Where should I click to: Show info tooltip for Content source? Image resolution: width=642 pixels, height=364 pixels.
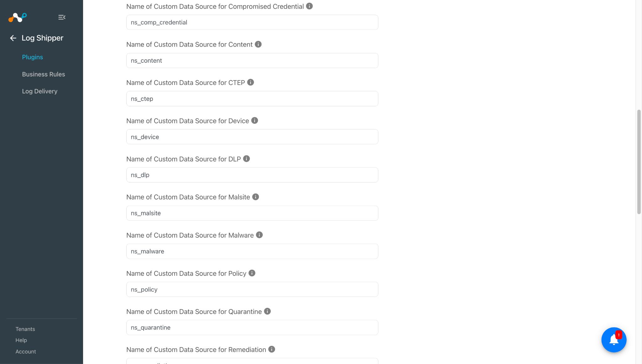(258, 44)
